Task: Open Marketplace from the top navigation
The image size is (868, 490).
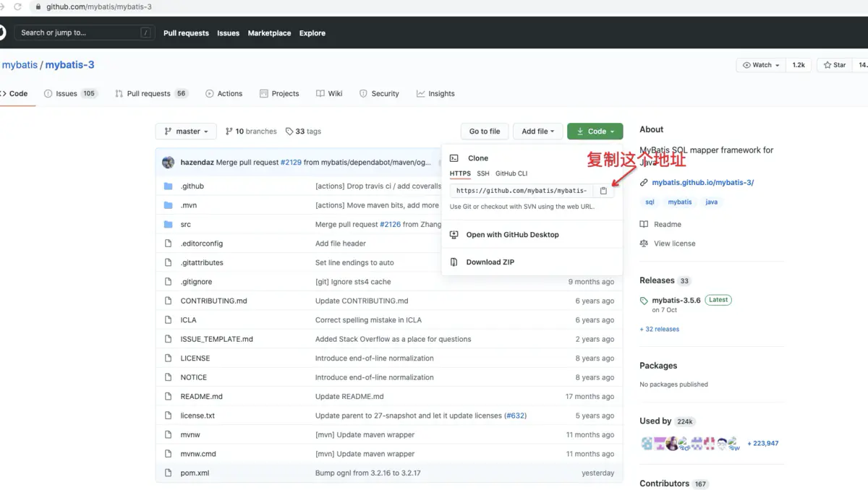Action: 269,33
